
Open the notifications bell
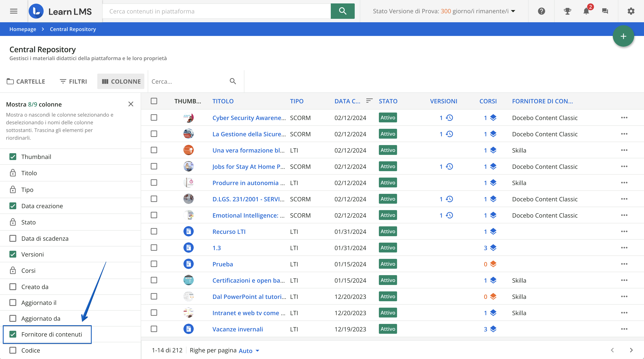(x=586, y=11)
